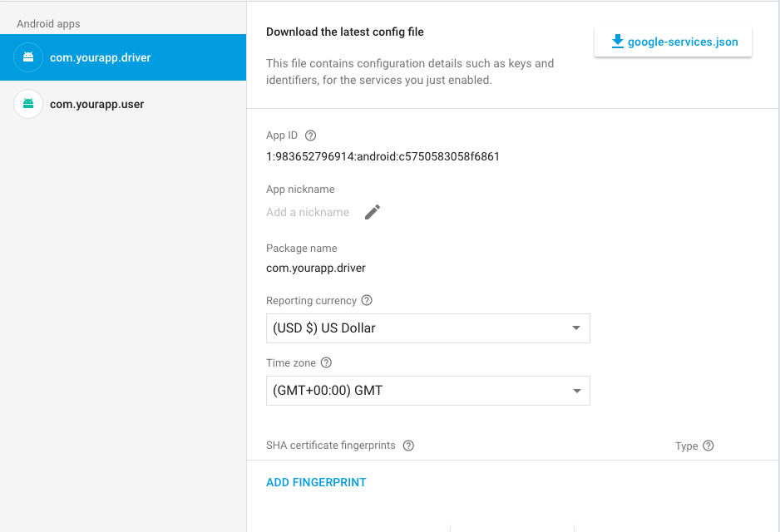The width and height of the screenshot is (780, 532).
Task: Expand the time zone list using its arrow
Action: pos(576,391)
